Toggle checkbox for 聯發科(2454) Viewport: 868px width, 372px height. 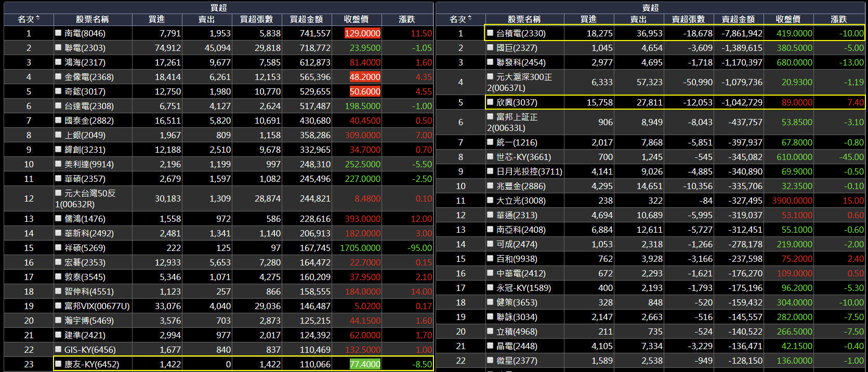coord(490,62)
